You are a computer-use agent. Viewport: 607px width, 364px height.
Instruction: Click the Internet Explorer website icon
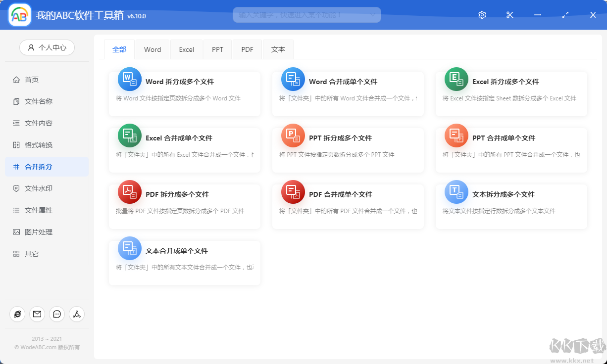click(17, 314)
